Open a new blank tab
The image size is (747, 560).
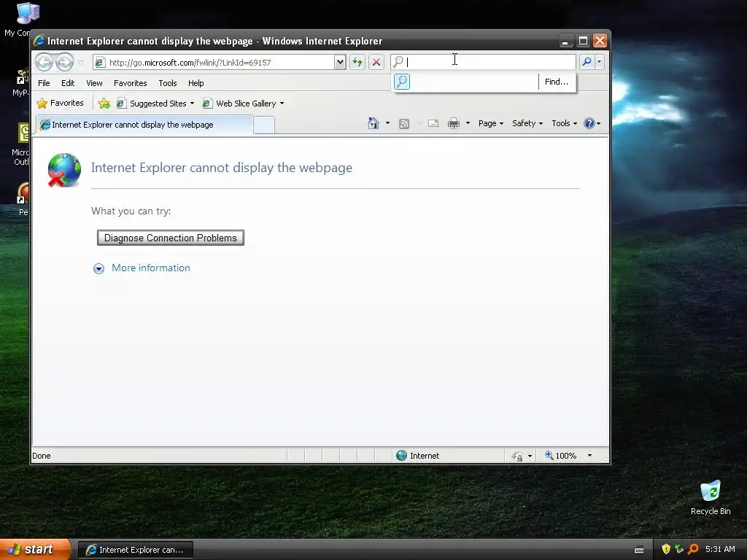[264, 125]
